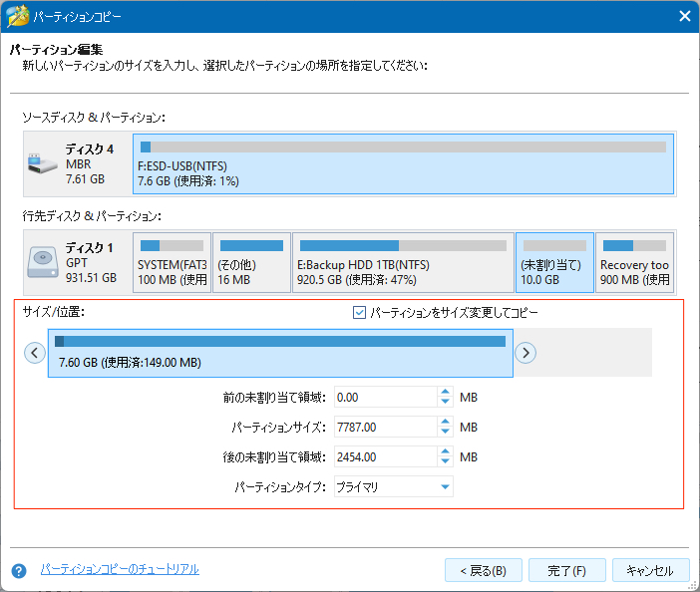Increase 前の未割り当て領域 value with up arrow
The height and width of the screenshot is (592, 700).
pos(445,392)
